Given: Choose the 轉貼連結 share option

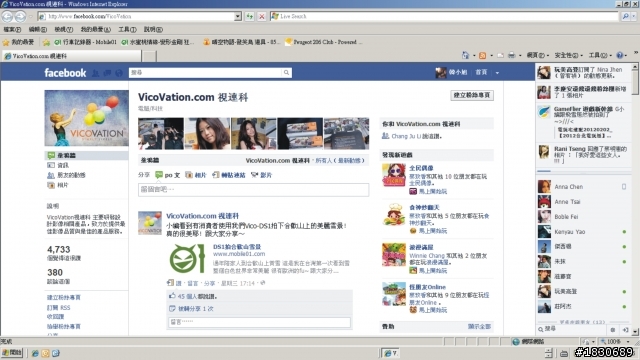Looking at the screenshot, I should point(229,175).
